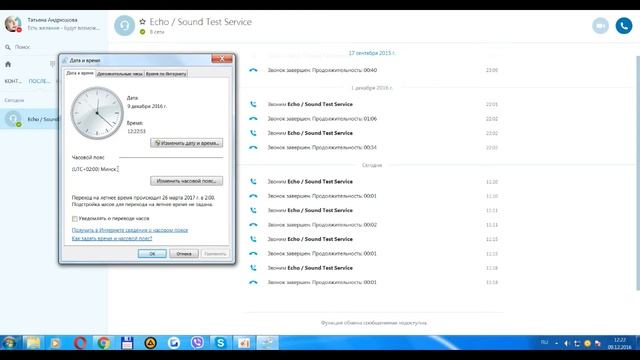Click the 'Сегодня' separator in the conversation
Image resolution: width=640 pixels, height=360 pixels.
pos(372,165)
